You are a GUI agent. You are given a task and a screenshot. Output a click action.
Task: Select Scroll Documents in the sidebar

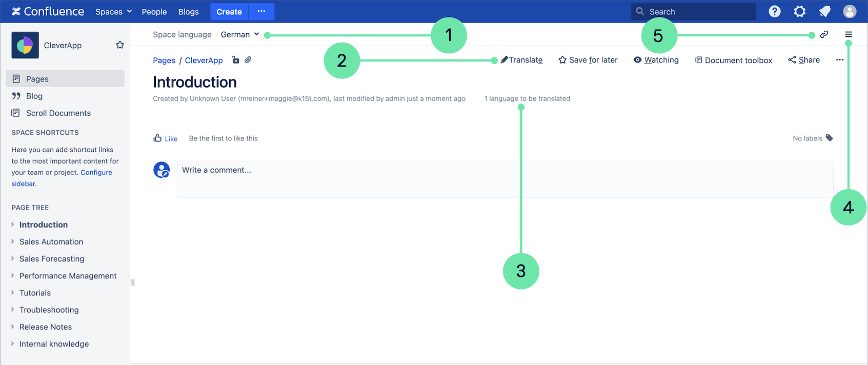click(x=58, y=113)
